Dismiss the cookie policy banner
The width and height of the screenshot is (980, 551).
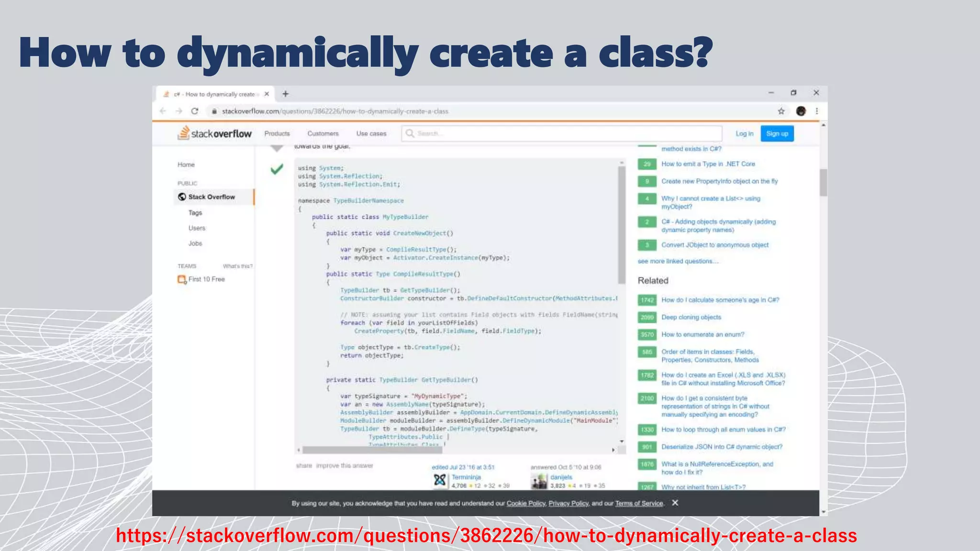(675, 503)
